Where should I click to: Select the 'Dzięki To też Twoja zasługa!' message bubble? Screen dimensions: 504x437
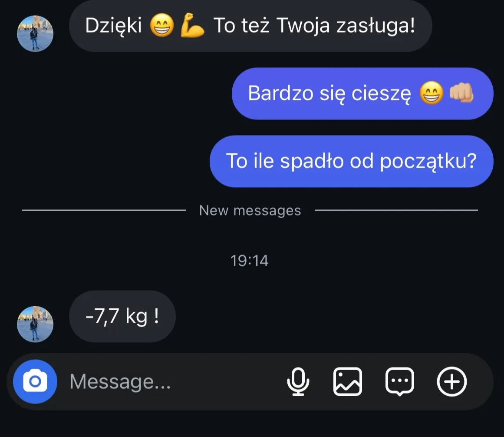point(250,26)
